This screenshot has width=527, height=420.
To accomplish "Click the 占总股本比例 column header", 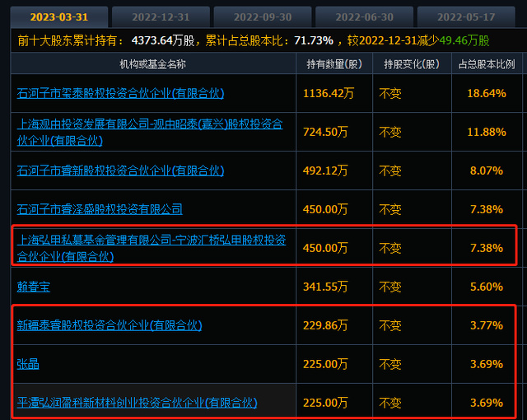I will 487,64.
